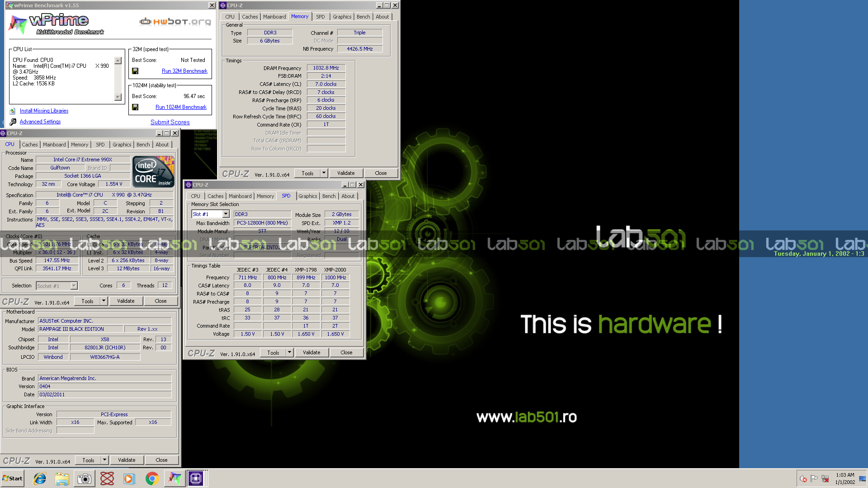Image resolution: width=868 pixels, height=488 pixels.
Task: Open the Install Missing Libraries link
Action: (44, 111)
